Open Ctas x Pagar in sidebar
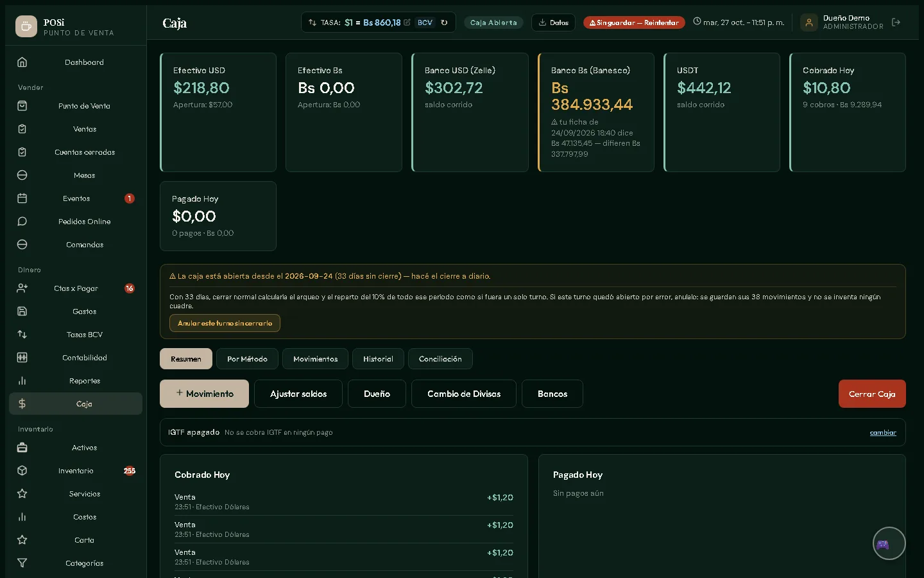Image resolution: width=924 pixels, height=578 pixels. (76, 288)
